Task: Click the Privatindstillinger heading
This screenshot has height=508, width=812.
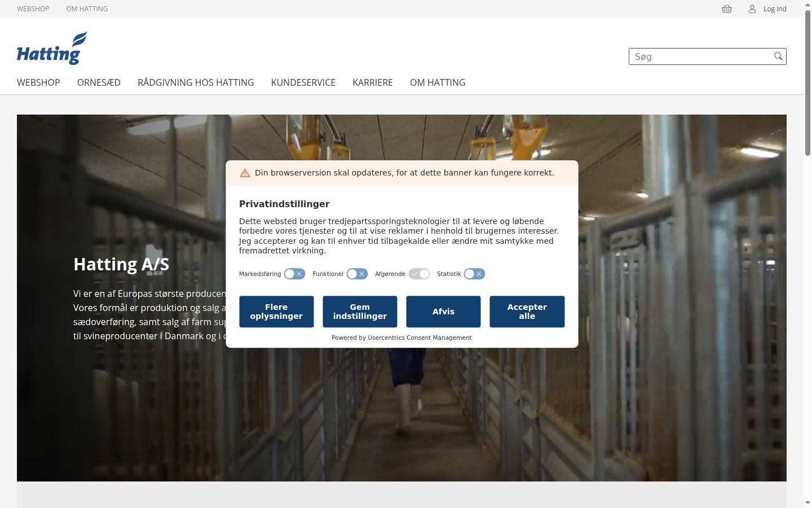Action: 284,204
